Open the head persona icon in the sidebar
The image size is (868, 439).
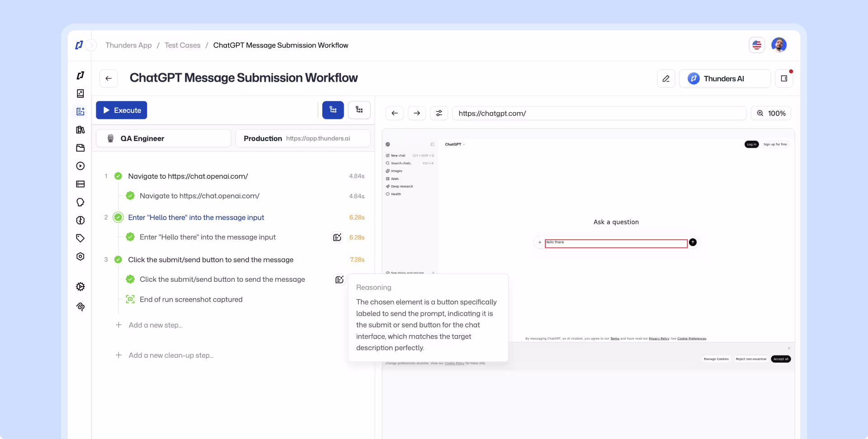[x=80, y=202]
